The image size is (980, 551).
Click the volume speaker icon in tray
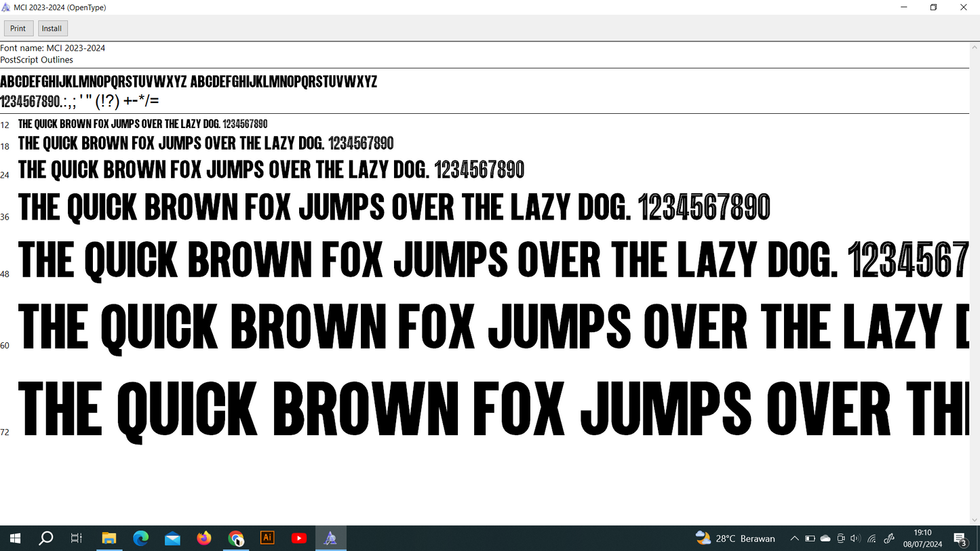tap(855, 538)
